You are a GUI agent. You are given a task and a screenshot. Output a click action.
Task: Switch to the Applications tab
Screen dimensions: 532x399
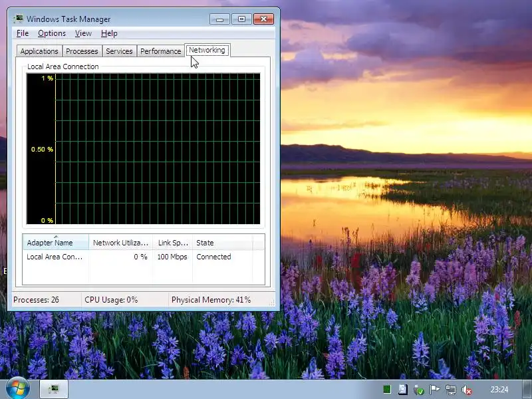click(39, 51)
